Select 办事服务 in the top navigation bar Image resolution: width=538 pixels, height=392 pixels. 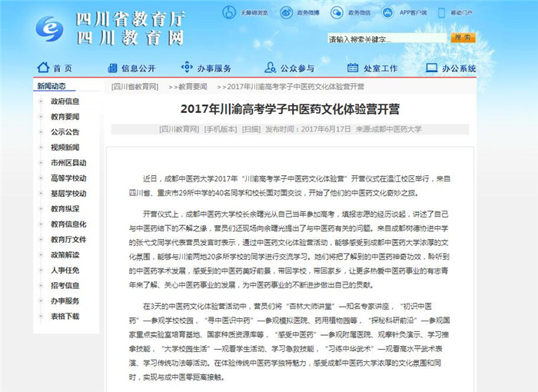(207, 68)
